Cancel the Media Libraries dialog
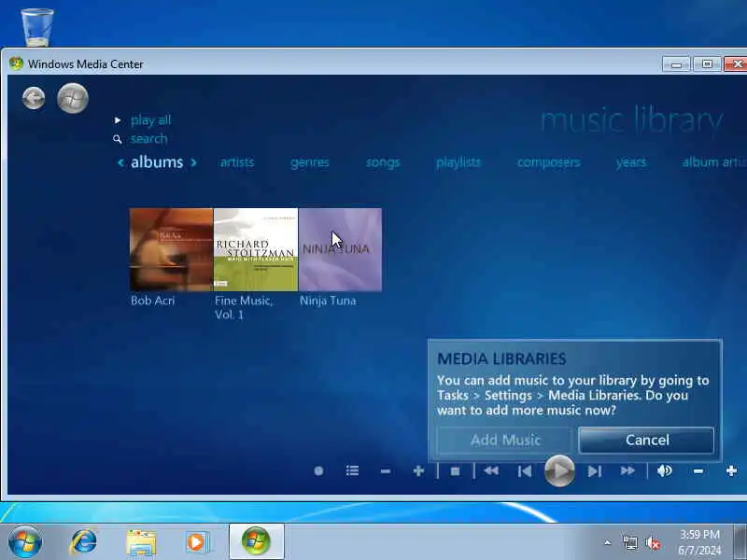Screen dimensions: 747x560 click(x=646, y=440)
